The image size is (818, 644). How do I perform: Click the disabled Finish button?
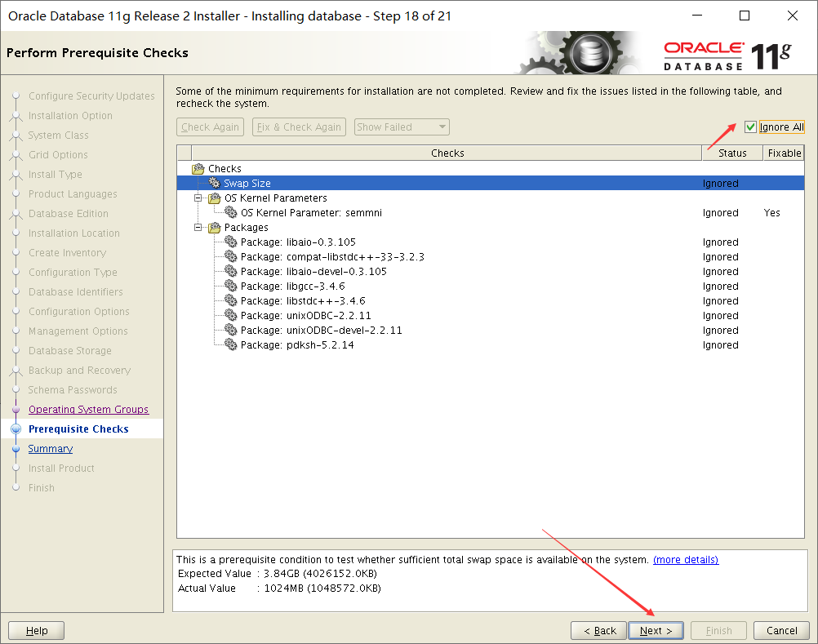pos(718,630)
